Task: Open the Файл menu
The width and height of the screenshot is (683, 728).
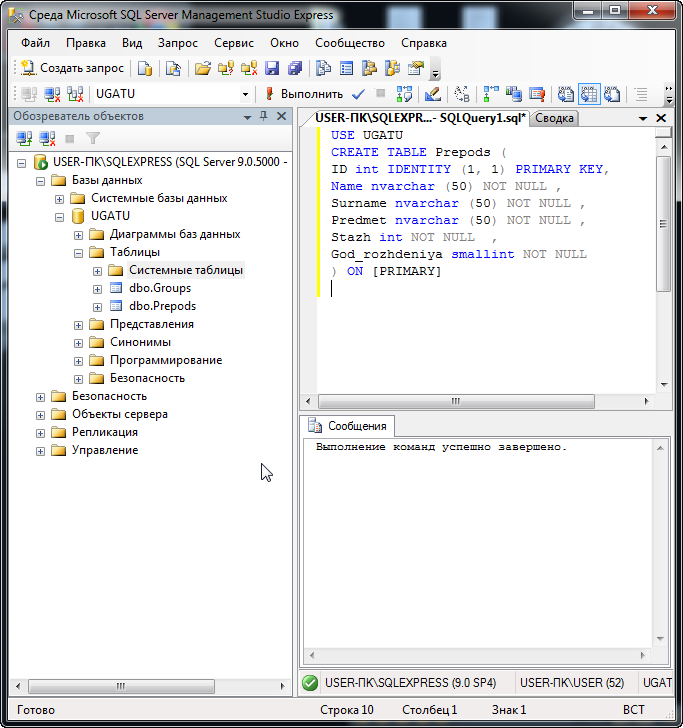Action: click(35, 43)
